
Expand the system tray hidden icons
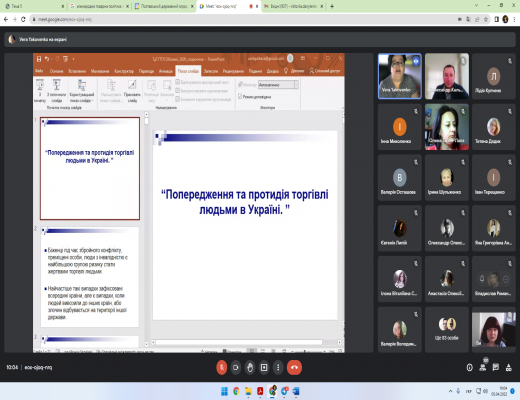tap(450, 391)
